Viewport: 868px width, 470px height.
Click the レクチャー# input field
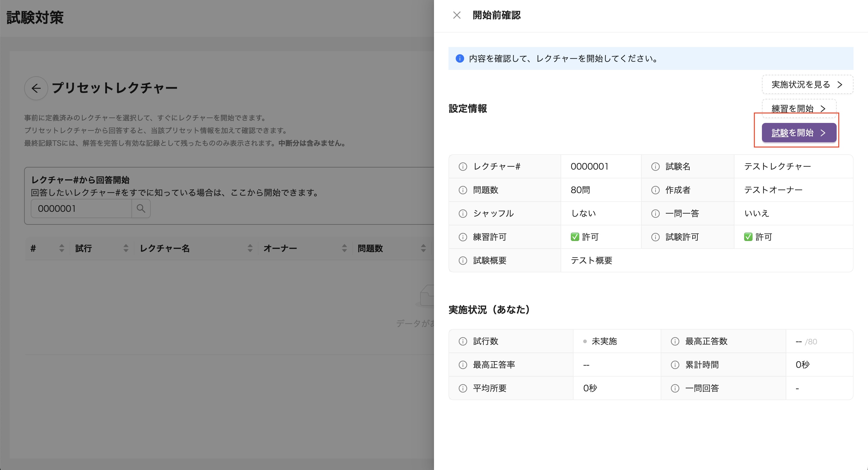pyautogui.click(x=81, y=208)
